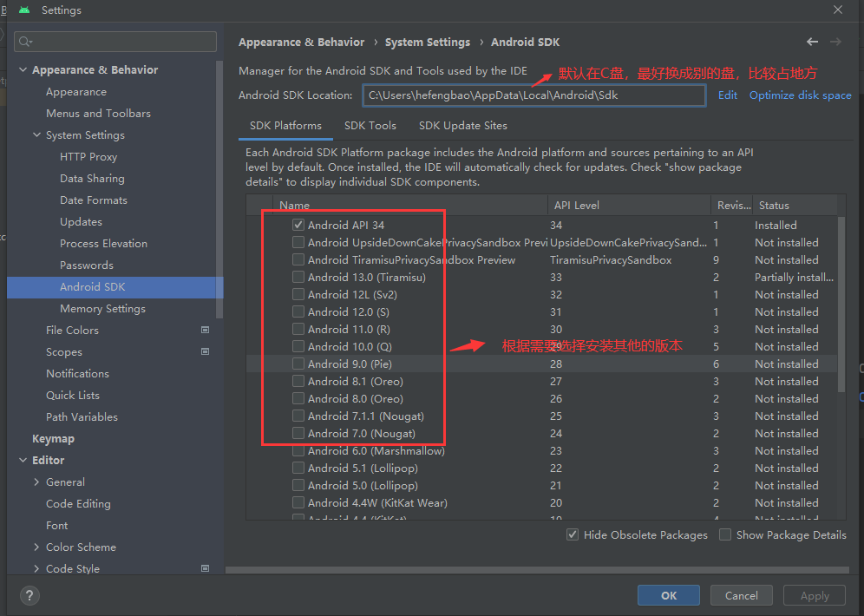
Task: Check the Android 13.0 (Tiramisu) checkbox
Action: [298, 278]
